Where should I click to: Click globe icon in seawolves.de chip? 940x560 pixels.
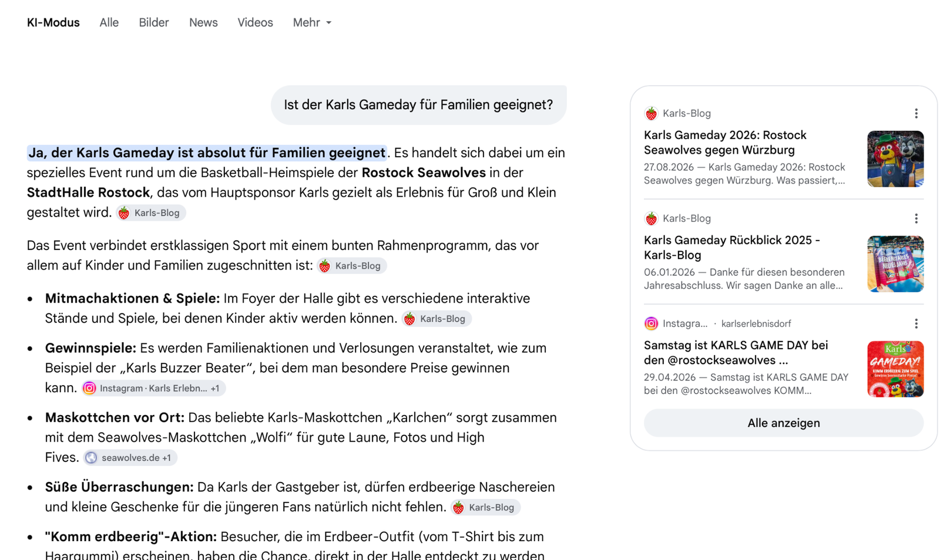[91, 458]
